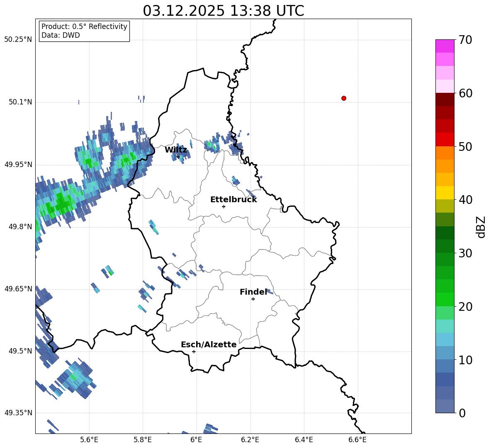Click the 'Data: DWD' text
The width and height of the screenshot is (491, 448).
coord(61,35)
